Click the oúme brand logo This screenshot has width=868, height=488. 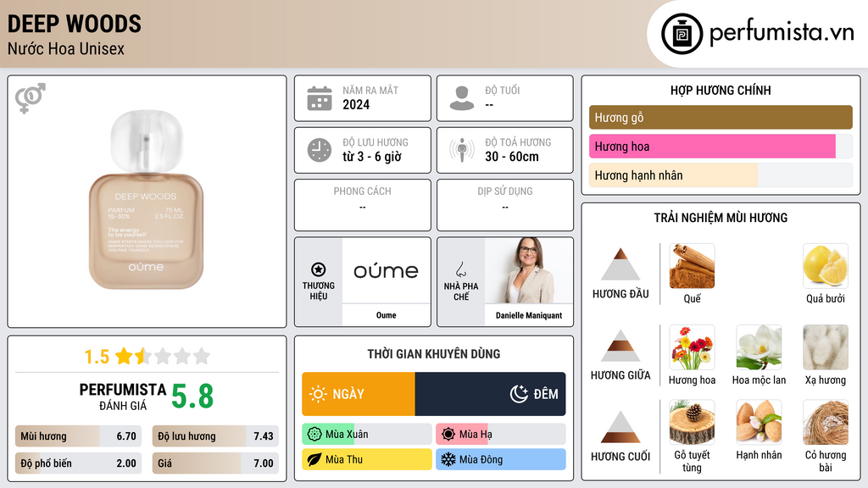click(386, 271)
